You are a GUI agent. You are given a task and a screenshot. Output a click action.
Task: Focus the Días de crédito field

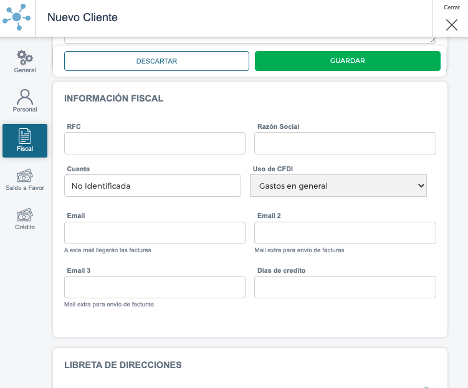tap(345, 287)
